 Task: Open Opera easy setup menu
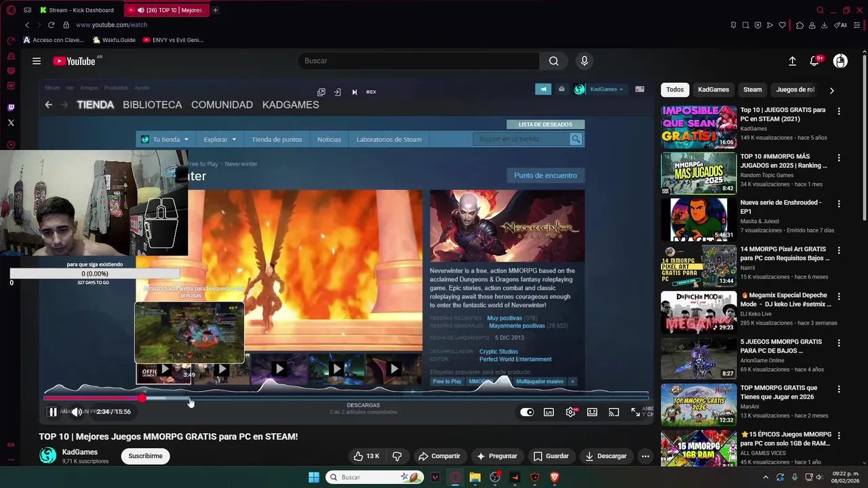(856, 25)
